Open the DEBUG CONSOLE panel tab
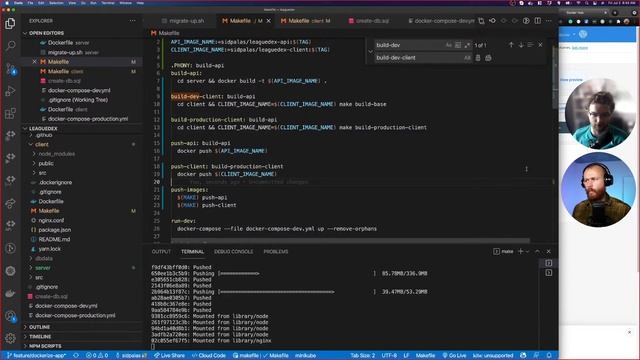The image size is (640, 360). [233, 251]
